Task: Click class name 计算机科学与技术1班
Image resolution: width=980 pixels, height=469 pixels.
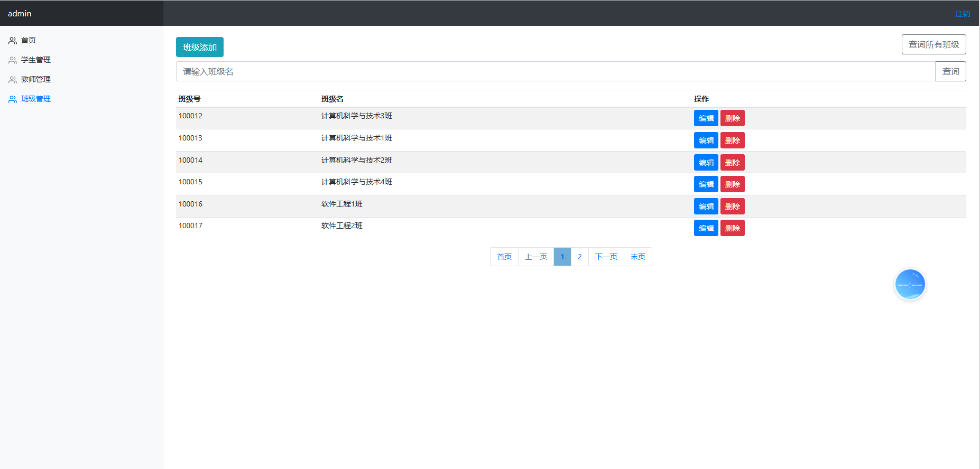Action: (357, 138)
